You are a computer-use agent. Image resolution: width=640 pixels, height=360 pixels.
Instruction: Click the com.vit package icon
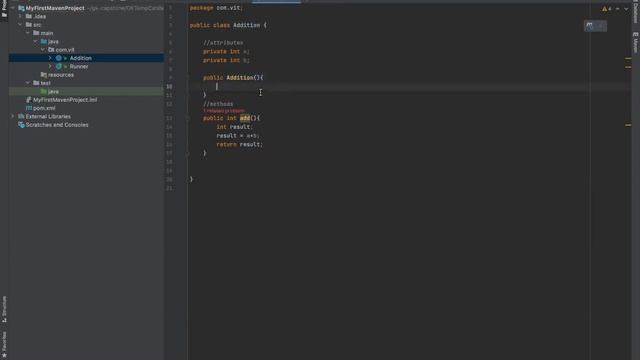click(x=51, y=50)
